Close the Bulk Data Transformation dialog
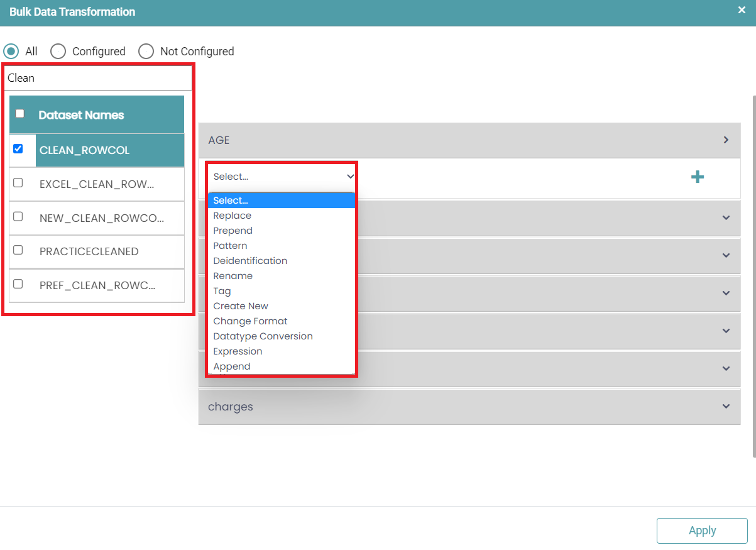The height and width of the screenshot is (550, 756). tap(742, 10)
